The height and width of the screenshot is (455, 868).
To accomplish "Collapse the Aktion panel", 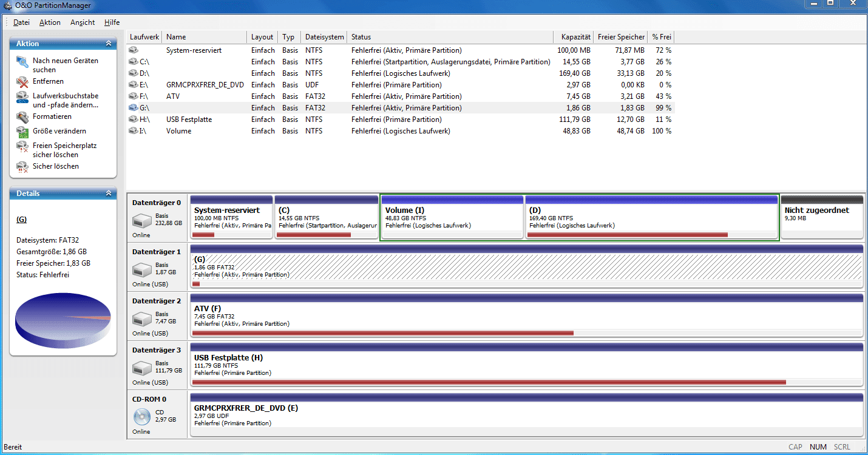I will point(109,44).
